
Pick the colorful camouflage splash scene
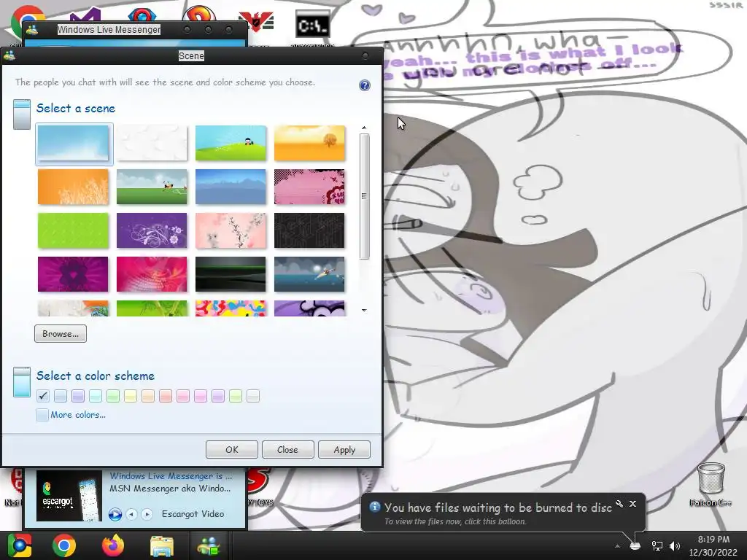pyautogui.click(x=231, y=308)
